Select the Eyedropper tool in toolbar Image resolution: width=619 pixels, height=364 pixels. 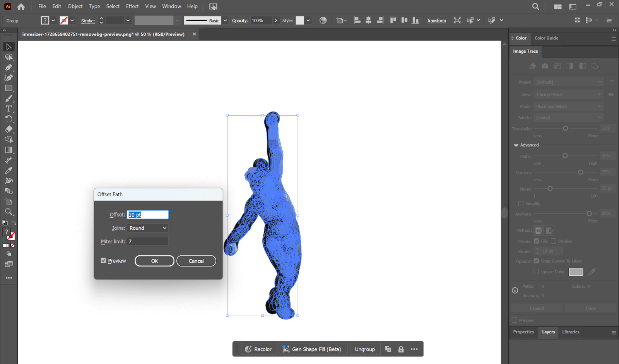coord(9,171)
